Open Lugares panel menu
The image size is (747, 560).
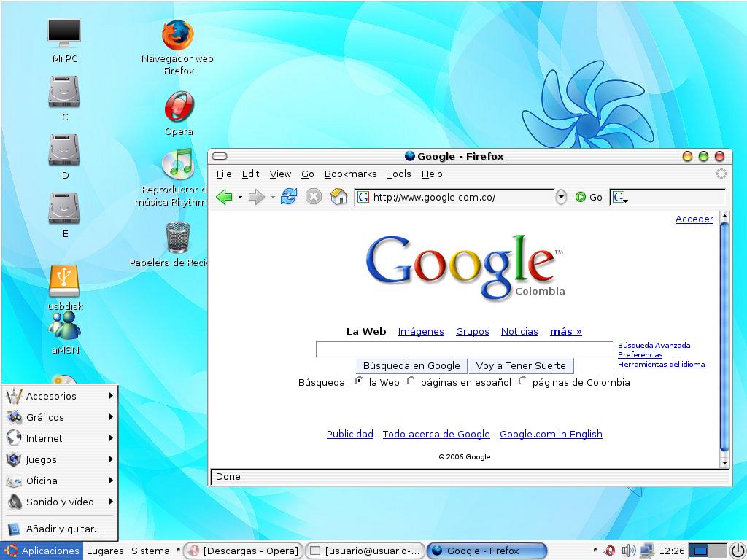tap(105, 551)
